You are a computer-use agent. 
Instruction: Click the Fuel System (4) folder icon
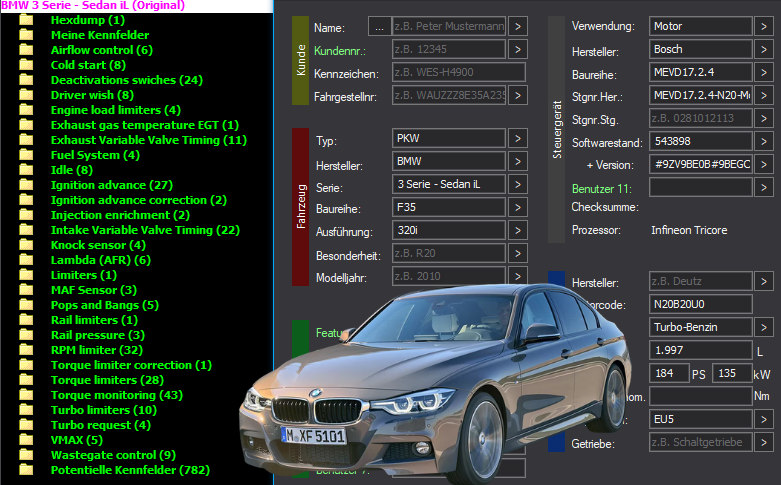[x=26, y=155]
